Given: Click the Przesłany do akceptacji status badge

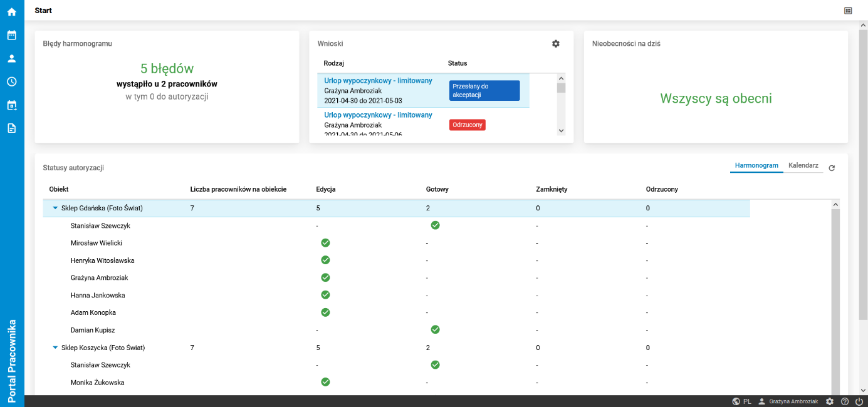Looking at the screenshot, I should [484, 90].
